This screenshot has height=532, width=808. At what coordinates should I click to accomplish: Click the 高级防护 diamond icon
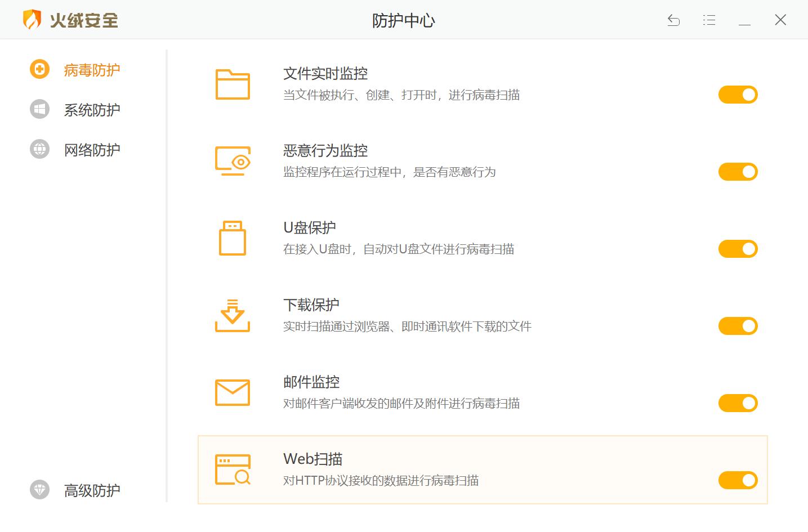point(39,490)
